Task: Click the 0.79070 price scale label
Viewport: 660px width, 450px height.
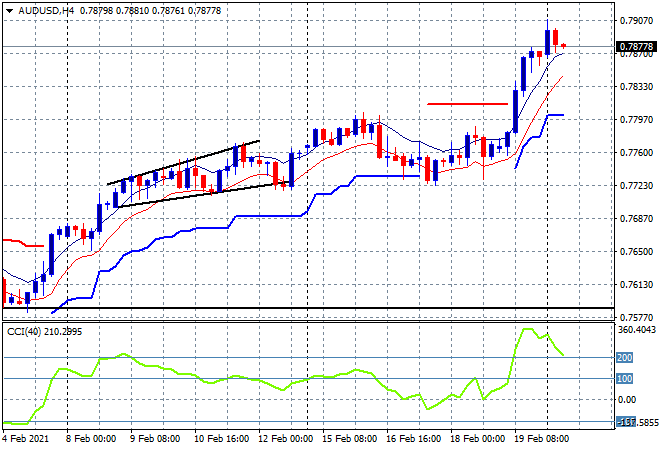Action: pyautogui.click(x=636, y=21)
